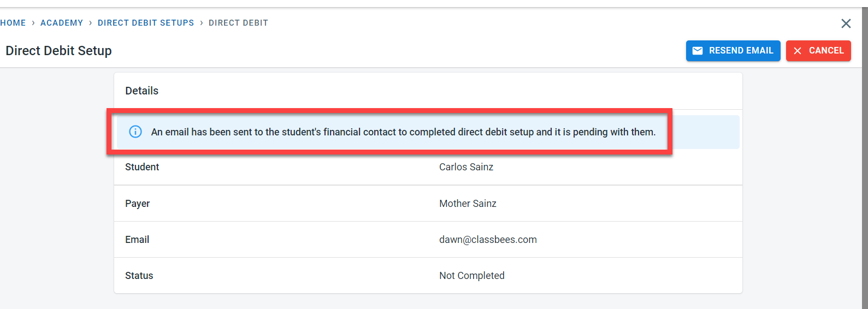Click the Direct Debit Setup page title
Screen dimensions: 868x309
click(59, 51)
